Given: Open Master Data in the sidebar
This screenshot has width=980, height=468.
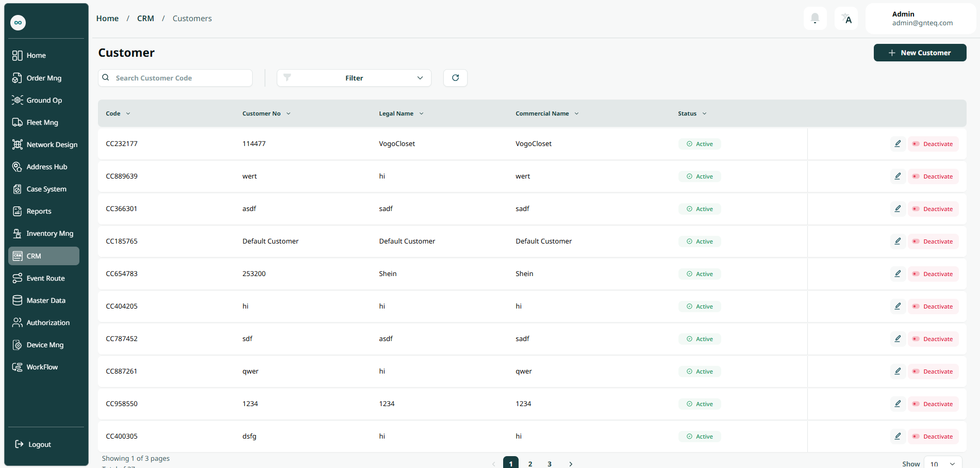Looking at the screenshot, I should [44, 300].
